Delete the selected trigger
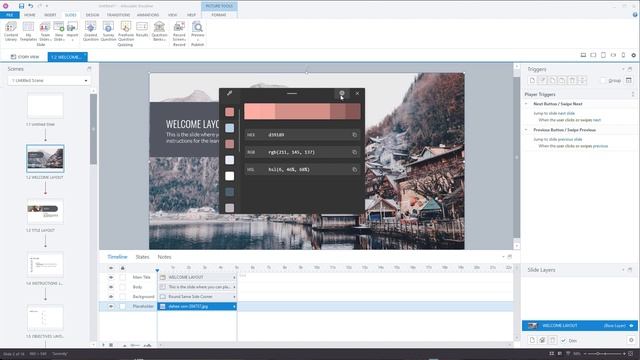 pyautogui.click(x=572, y=80)
